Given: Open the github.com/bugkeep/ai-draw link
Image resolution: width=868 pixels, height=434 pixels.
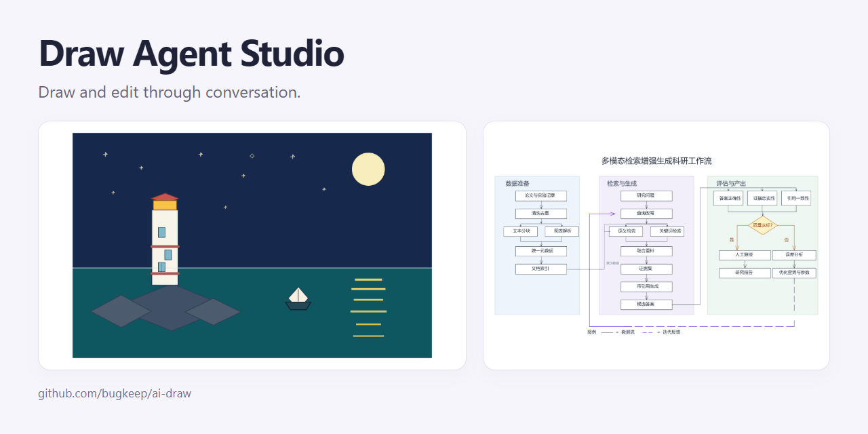Looking at the screenshot, I should click(x=115, y=393).
